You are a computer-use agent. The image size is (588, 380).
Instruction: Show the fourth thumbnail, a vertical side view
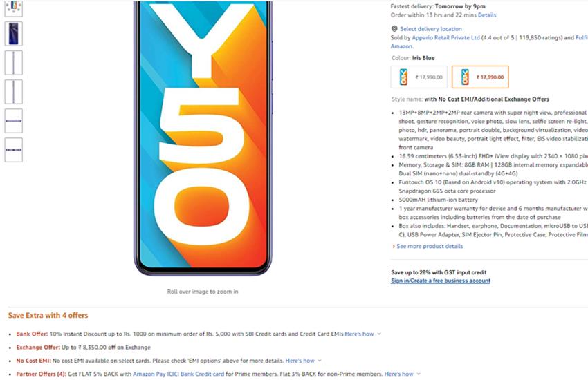coord(13,92)
